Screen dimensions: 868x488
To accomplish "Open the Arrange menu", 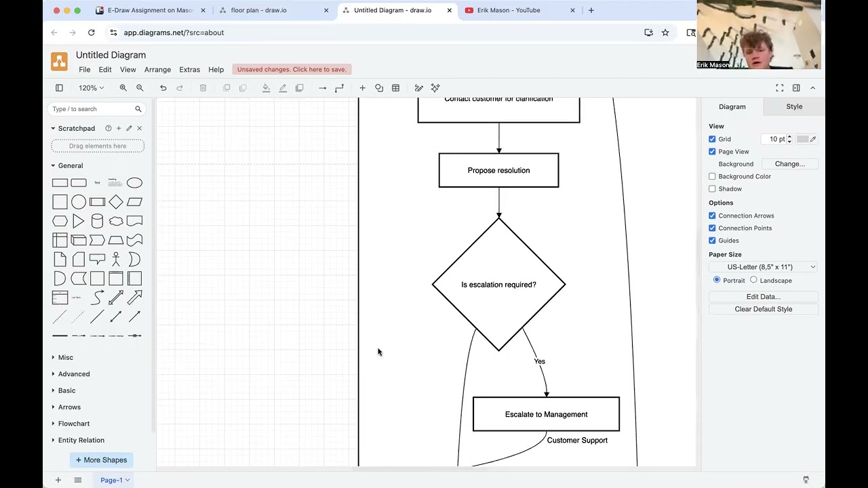I will click(157, 70).
